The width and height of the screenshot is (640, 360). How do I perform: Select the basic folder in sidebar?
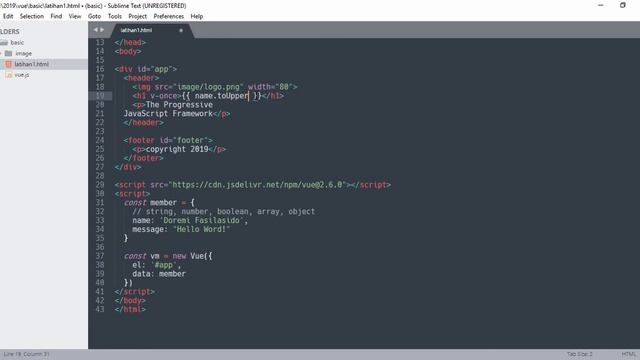(x=17, y=42)
